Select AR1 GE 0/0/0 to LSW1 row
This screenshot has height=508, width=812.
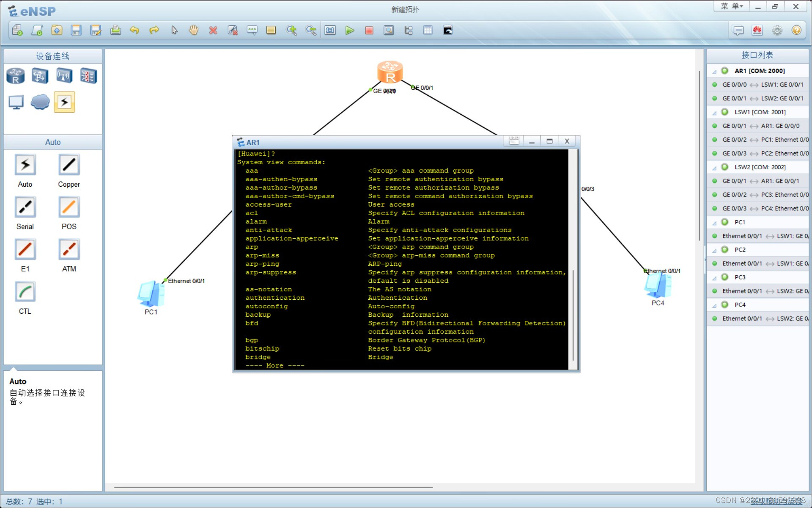(758, 85)
